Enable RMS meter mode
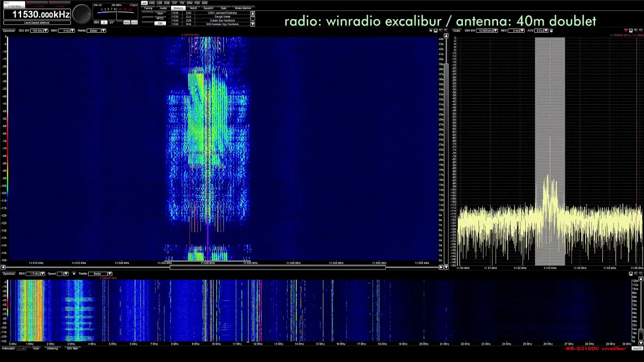 point(127,23)
